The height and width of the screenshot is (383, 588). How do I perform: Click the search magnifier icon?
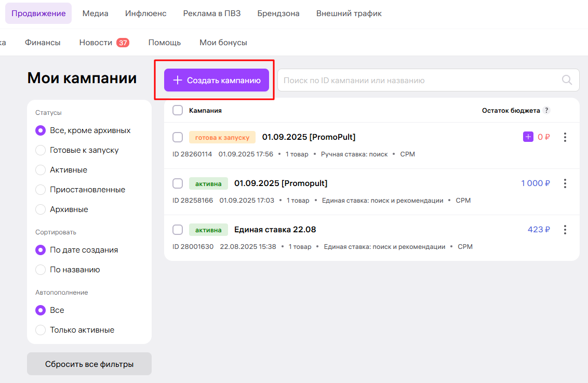point(567,80)
